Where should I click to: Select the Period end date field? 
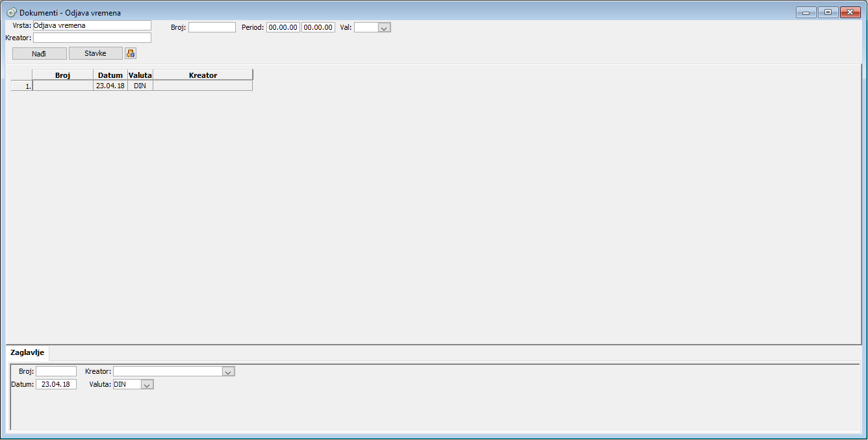point(318,27)
